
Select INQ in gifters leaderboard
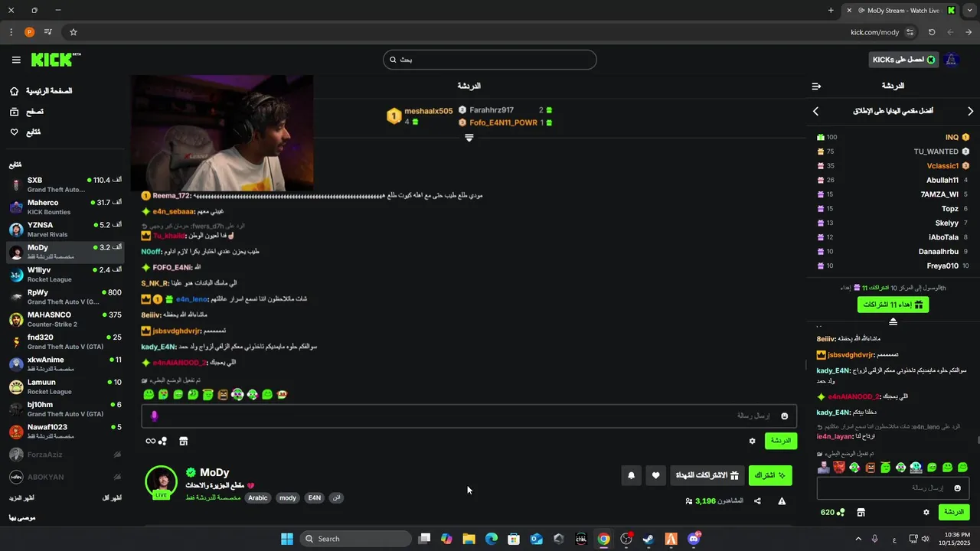coord(952,137)
